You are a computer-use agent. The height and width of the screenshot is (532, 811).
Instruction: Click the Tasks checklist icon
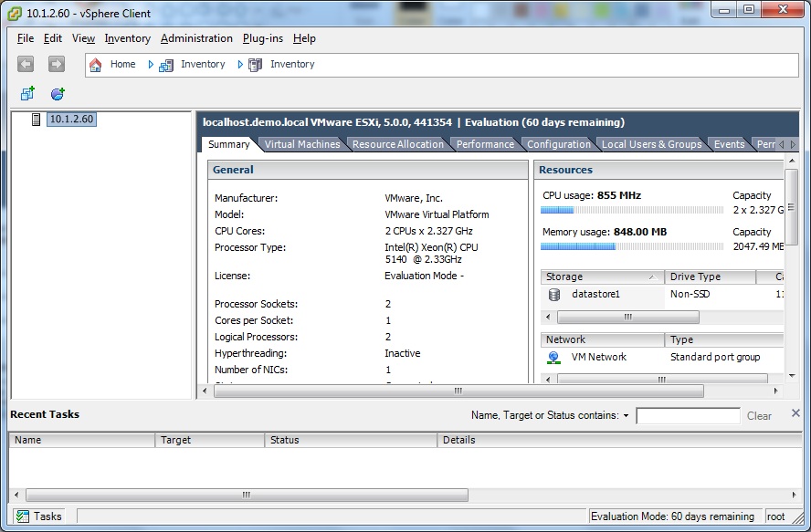pyautogui.click(x=22, y=516)
